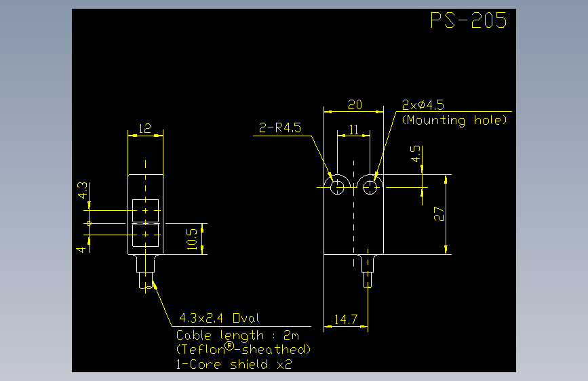Click the 20 overall width dimension

(355, 104)
